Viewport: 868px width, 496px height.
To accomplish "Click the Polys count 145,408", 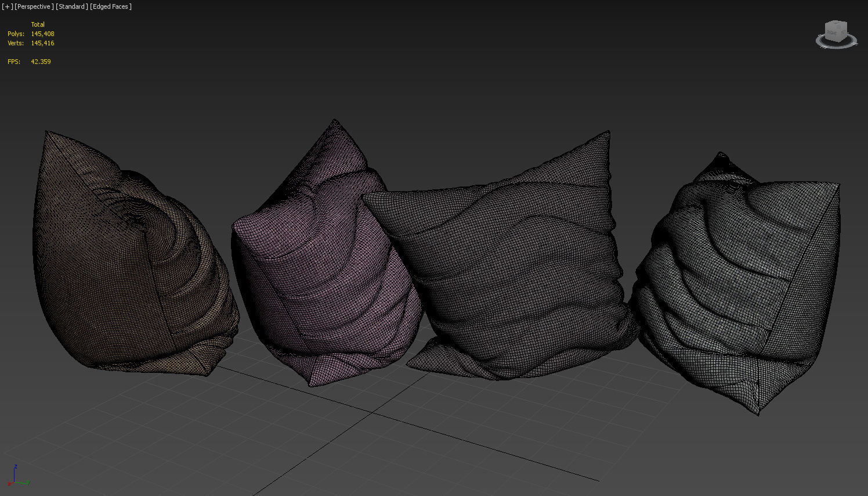I will (42, 34).
